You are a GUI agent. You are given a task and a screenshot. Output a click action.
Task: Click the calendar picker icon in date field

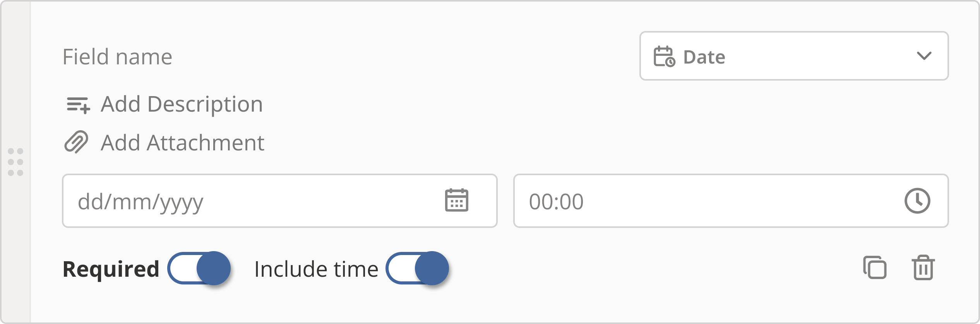click(456, 200)
